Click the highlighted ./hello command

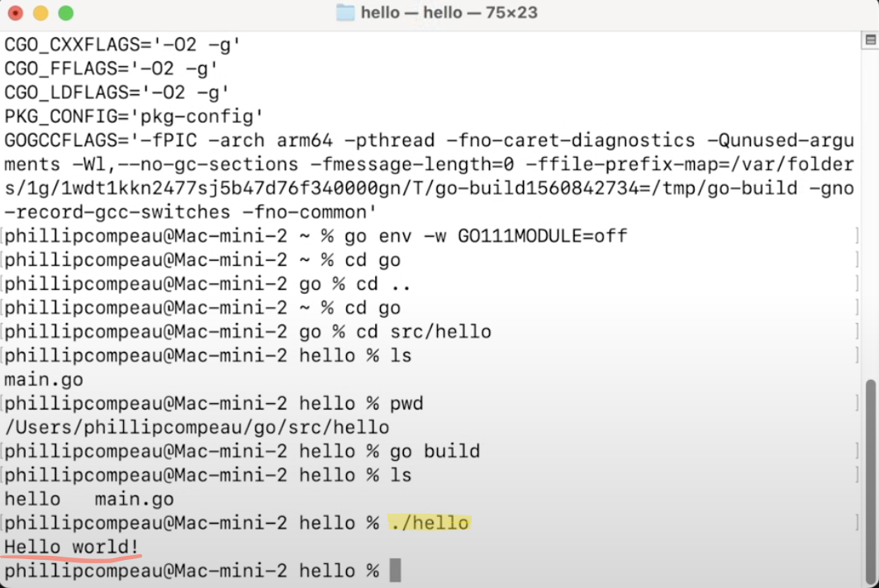coord(430,523)
